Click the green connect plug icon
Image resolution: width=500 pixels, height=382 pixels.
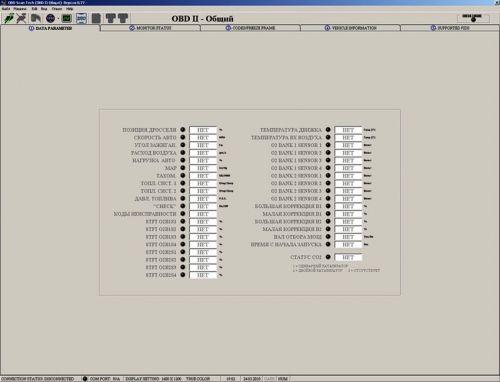pos(9,18)
